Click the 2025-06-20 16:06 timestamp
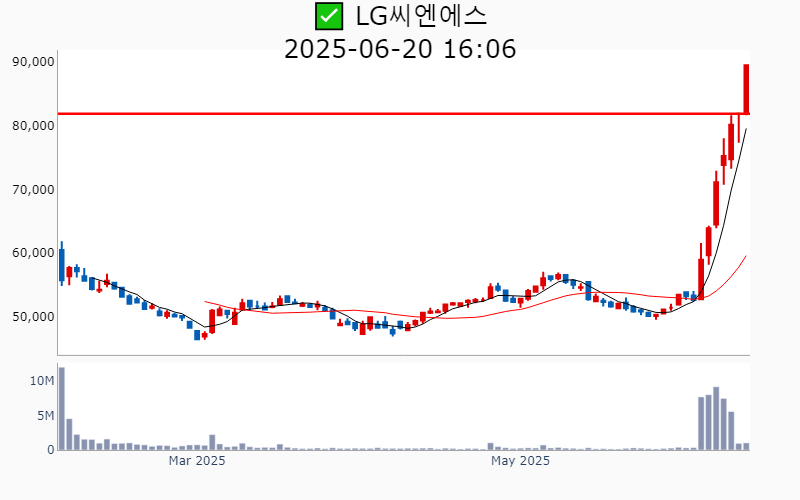 [x=400, y=49]
